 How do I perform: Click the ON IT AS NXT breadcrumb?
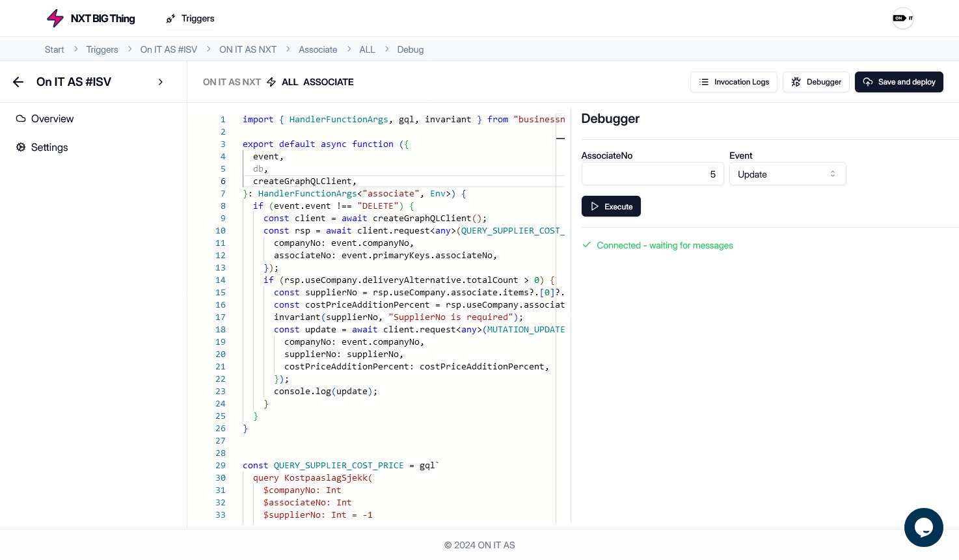(x=247, y=49)
